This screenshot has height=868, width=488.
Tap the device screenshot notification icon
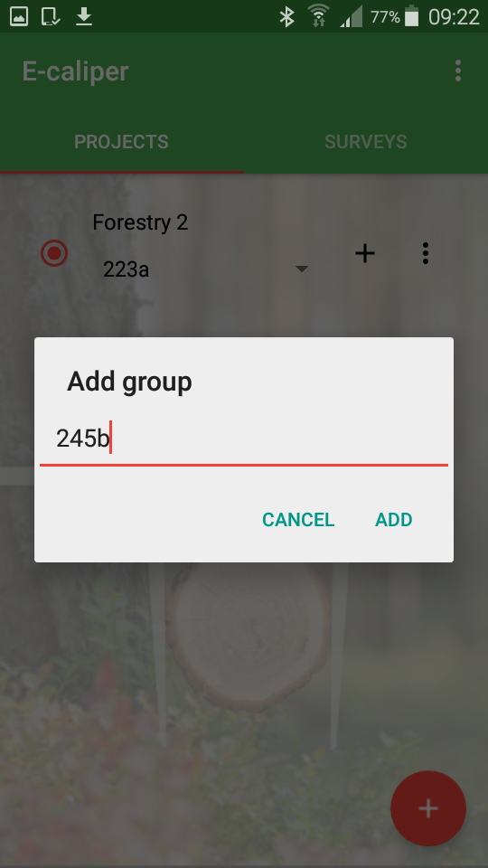click(51, 16)
